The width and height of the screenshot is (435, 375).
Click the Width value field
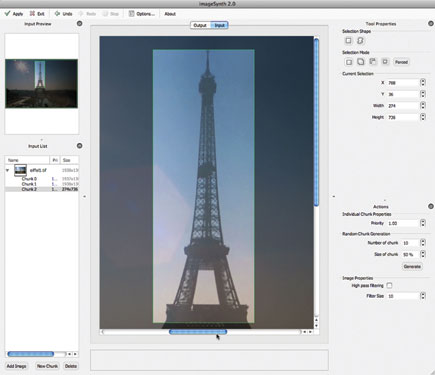403,106
